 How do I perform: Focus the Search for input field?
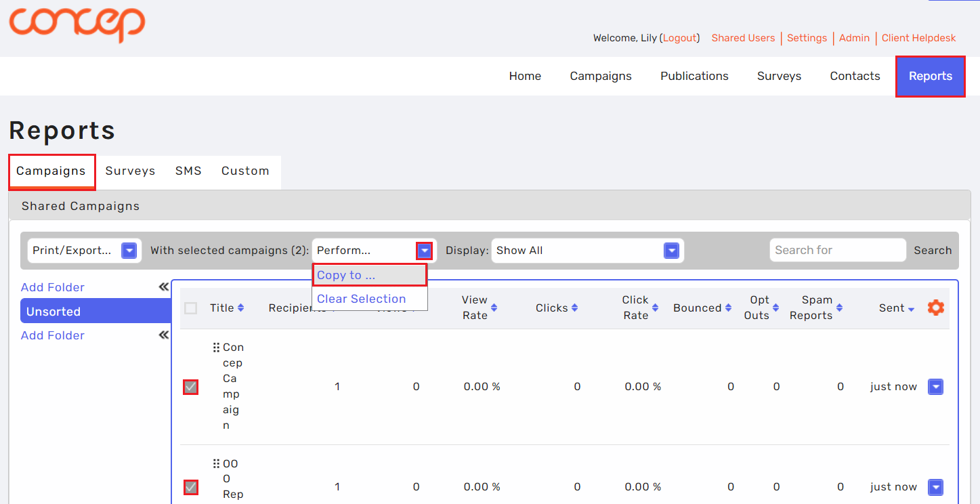pos(838,251)
